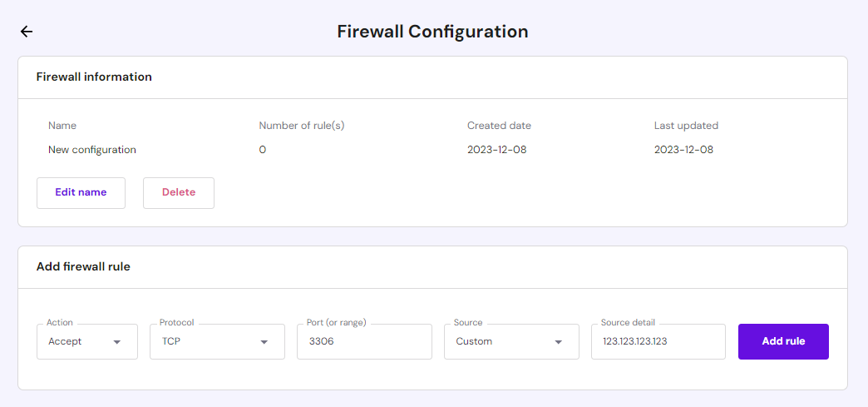Image resolution: width=868 pixels, height=407 pixels.
Task: Click the Protocol dropdown caret arrow
Action: [x=264, y=342]
